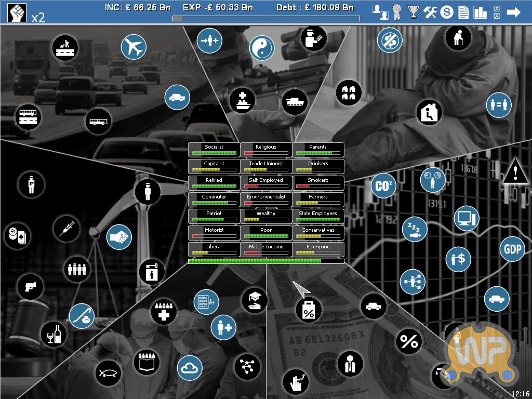Open the trophy achievements icon

(x=414, y=12)
